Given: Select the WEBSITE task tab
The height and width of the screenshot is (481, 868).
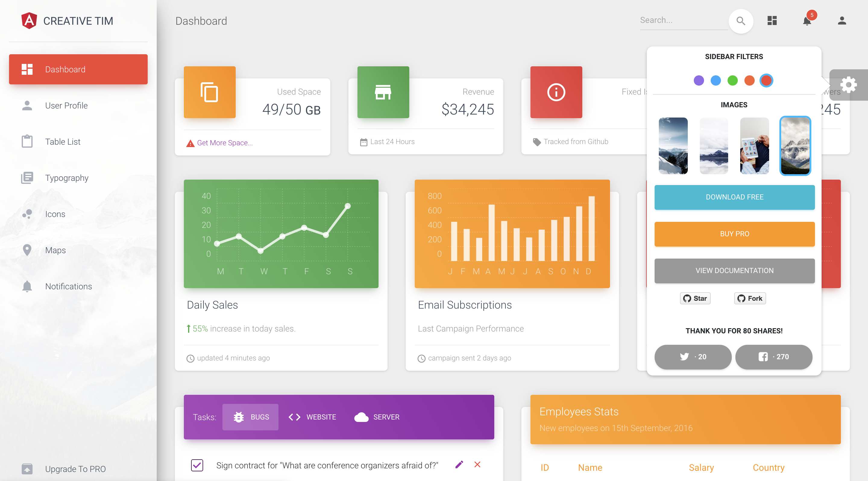Looking at the screenshot, I should coord(313,417).
